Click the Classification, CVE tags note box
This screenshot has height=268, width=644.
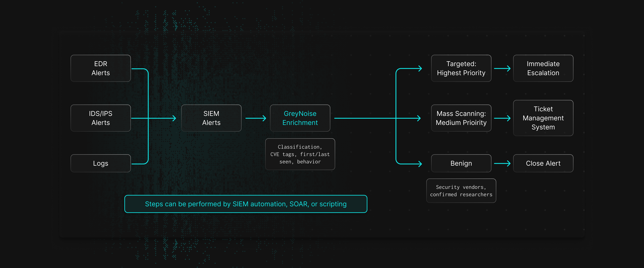[x=300, y=154]
